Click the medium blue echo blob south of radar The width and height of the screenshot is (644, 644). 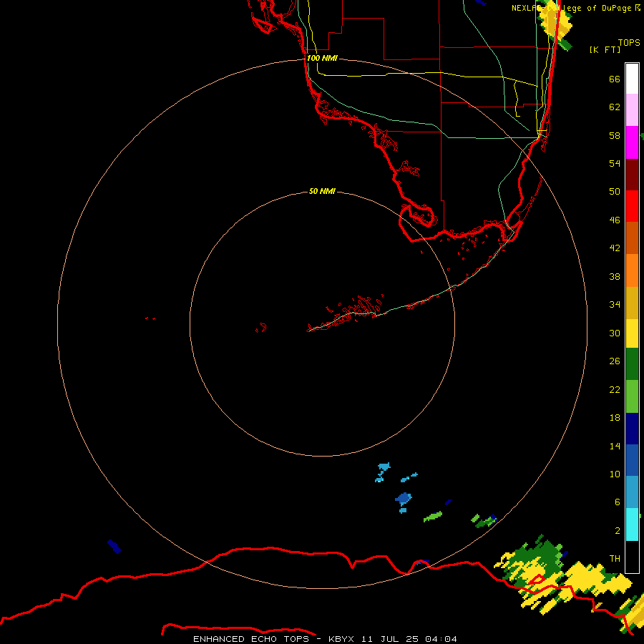[x=404, y=498]
